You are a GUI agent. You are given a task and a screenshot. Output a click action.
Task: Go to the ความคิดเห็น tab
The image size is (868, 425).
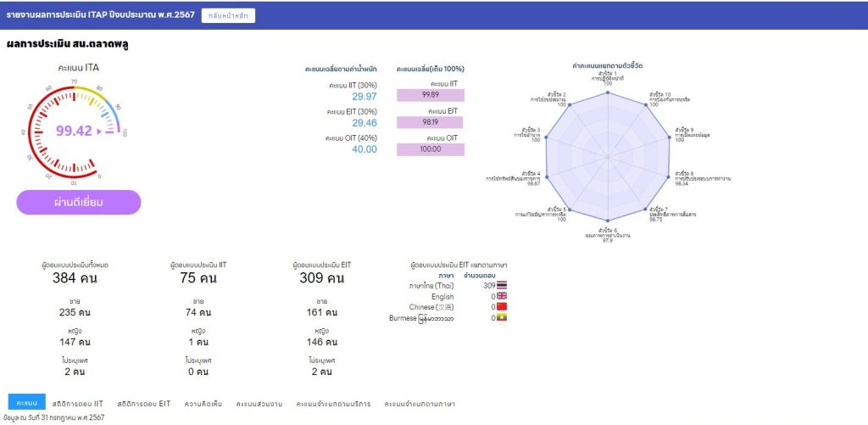(203, 403)
